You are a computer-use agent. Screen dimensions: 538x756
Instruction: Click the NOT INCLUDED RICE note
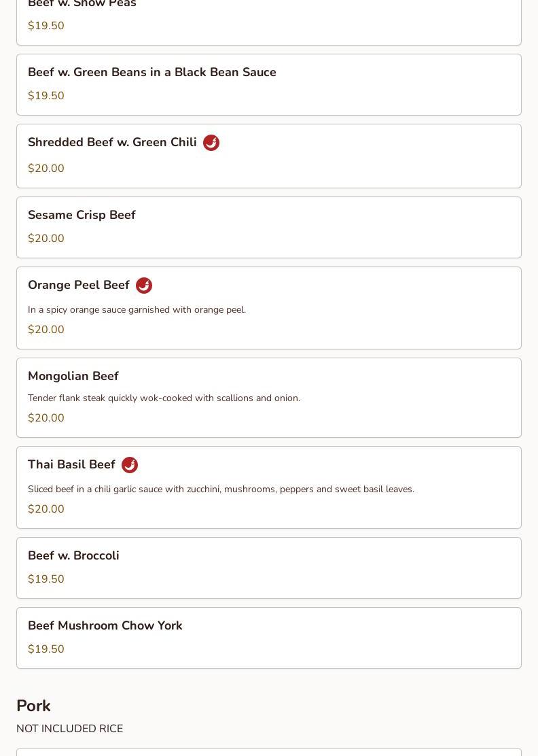point(70,729)
